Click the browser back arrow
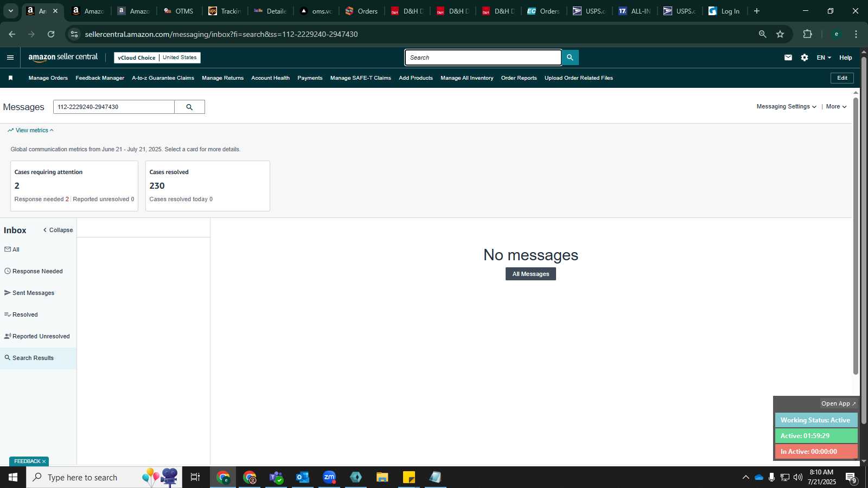 (x=12, y=34)
